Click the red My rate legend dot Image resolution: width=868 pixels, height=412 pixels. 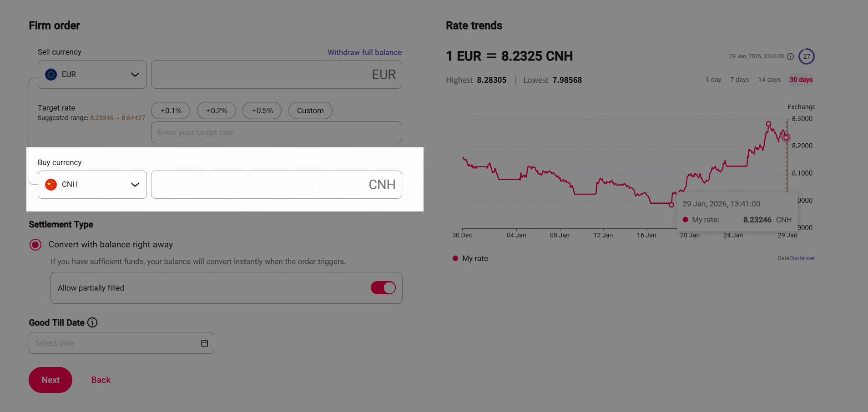click(x=455, y=258)
